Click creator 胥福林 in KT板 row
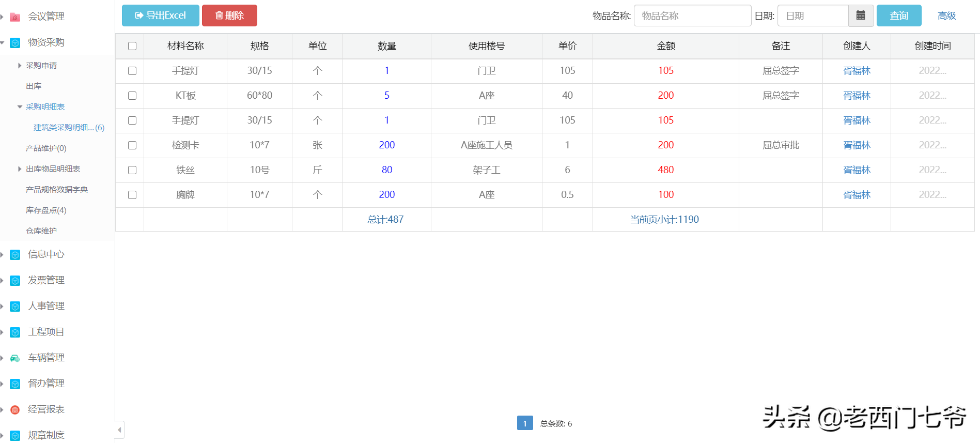The image size is (980, 443). pos(857,96)
